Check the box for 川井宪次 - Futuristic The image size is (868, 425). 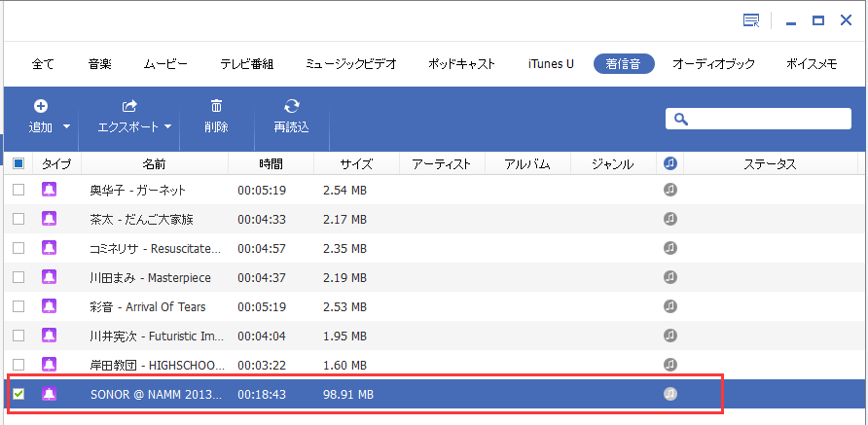(18, 335)
